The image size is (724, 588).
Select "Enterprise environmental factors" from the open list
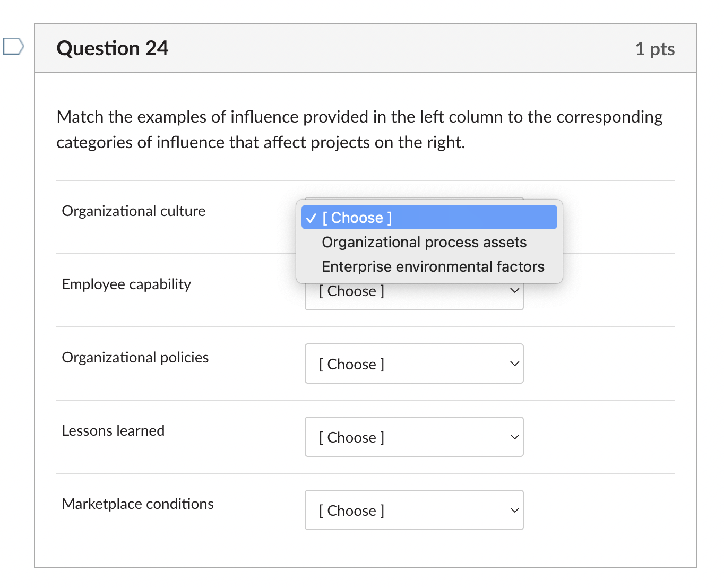pyautogui.click(x=433, y=267)
